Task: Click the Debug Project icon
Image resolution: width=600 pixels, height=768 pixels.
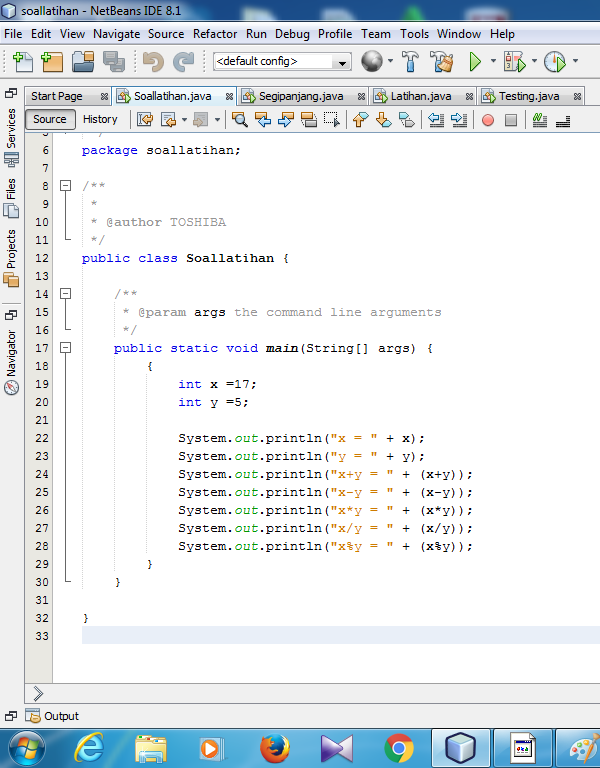Action: coord(514,61)
